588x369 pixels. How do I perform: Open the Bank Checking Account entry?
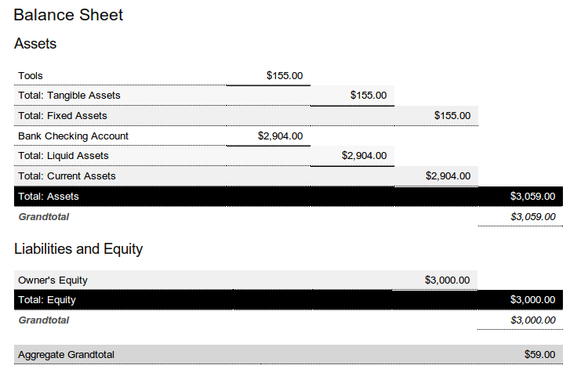(73, 136)
